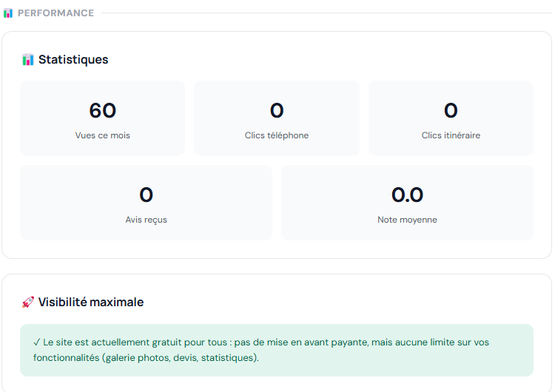Click the bar chart icon beside PERFORMANCE
The image size is (555, 392).
tap(8, 13)
